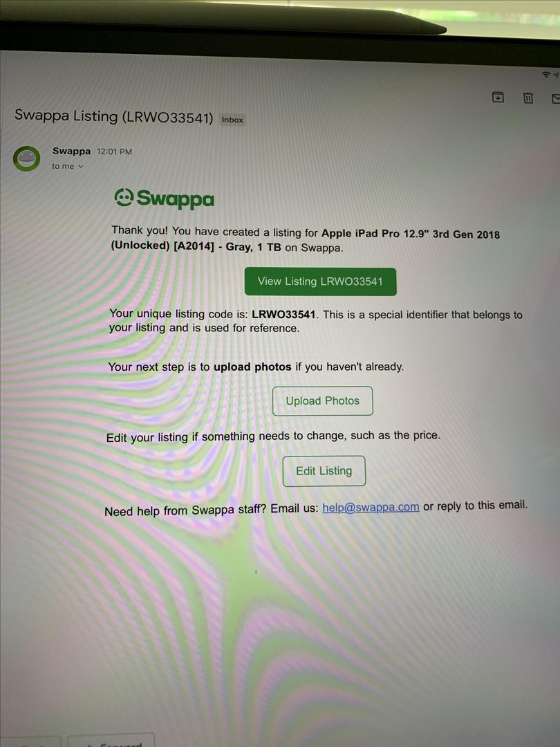
Task: Tap the Wi-Fi status icon
Action: (x=545, y=75)
